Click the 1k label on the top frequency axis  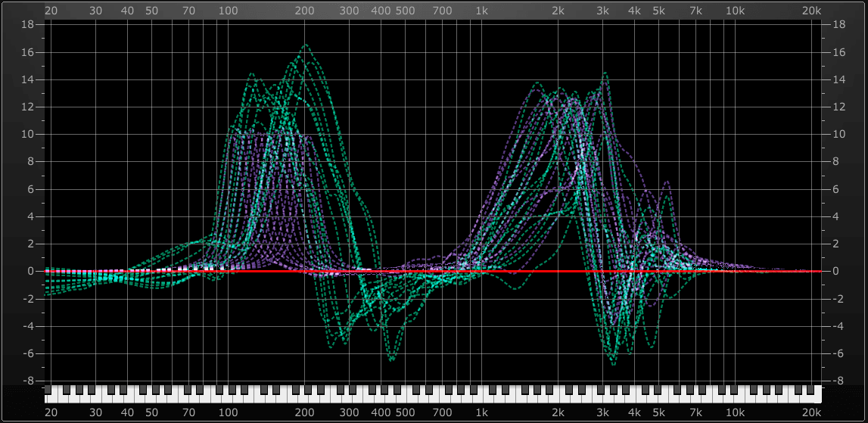[x=481, y=11]
